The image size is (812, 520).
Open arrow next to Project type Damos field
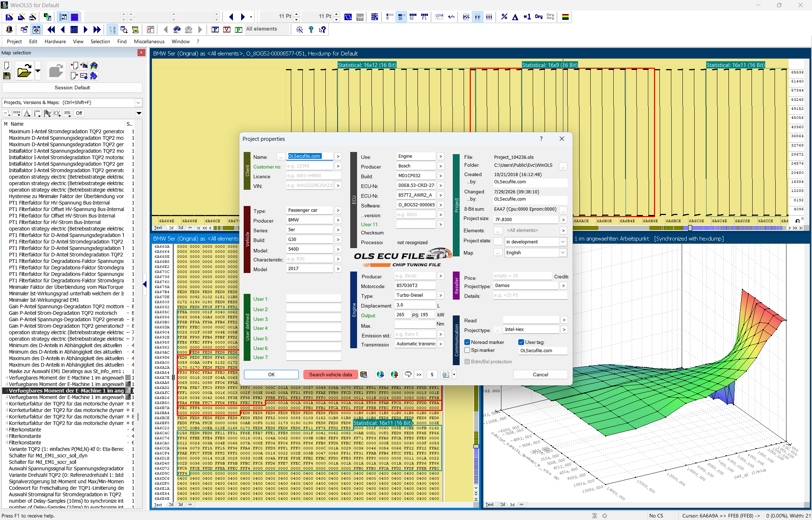pos(563,286)
